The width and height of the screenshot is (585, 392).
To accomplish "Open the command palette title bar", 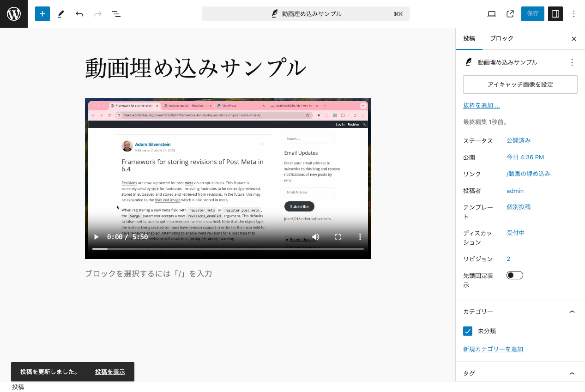I will point(306,14).
